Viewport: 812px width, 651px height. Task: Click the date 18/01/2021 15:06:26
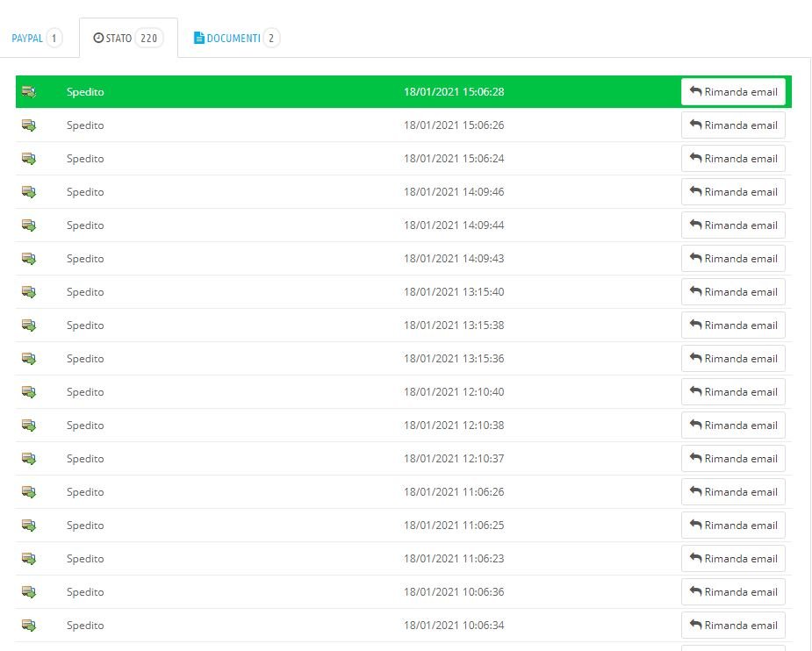[454, 125]
